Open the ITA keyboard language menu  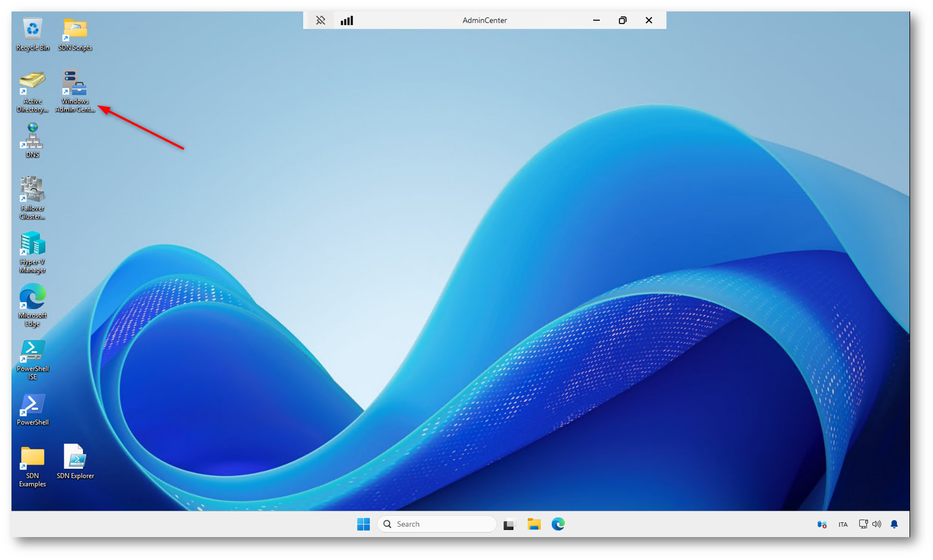(842, 525)
